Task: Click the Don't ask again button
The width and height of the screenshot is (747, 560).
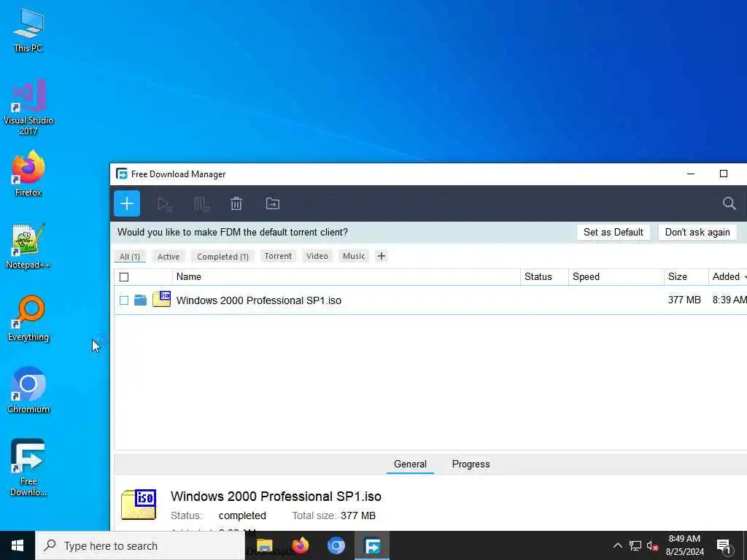Action: click(x=697, y=233)
